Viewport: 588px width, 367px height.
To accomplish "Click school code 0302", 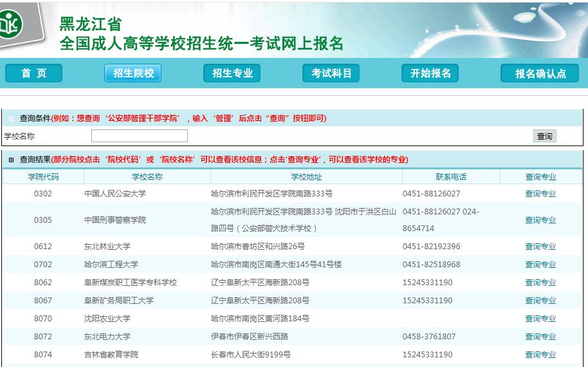I will (x=43, y=194).
